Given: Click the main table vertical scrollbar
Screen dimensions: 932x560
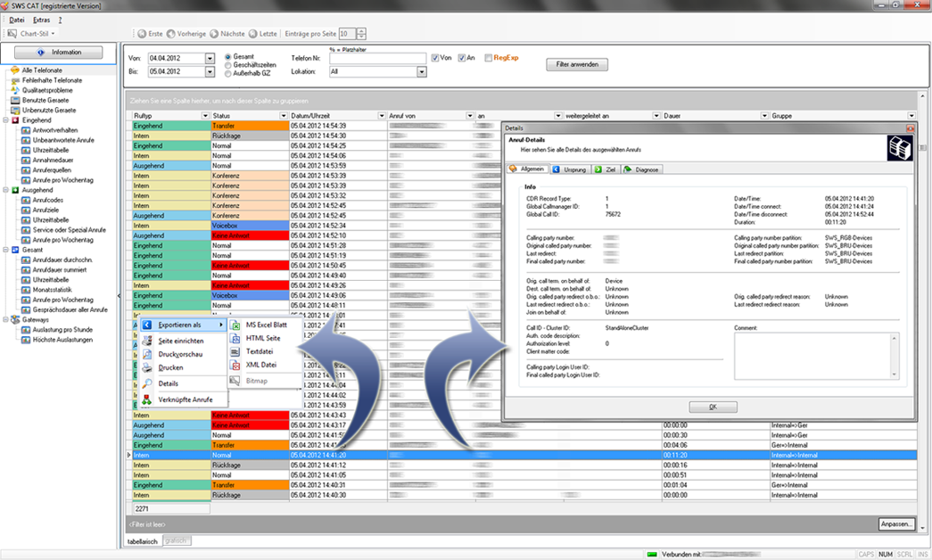Looking at the screenshot, I should [x=922, y=311].
